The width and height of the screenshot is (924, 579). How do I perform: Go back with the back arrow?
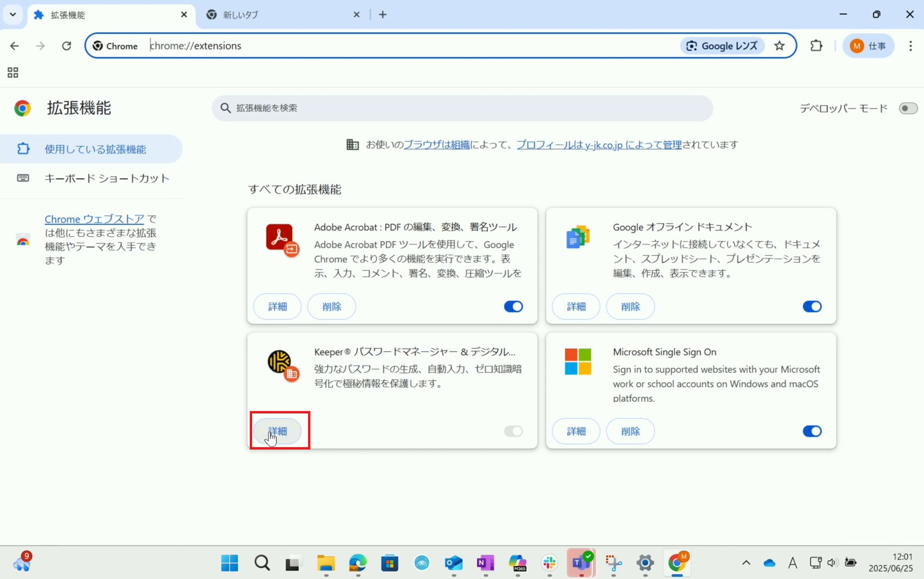coord(14,46)
